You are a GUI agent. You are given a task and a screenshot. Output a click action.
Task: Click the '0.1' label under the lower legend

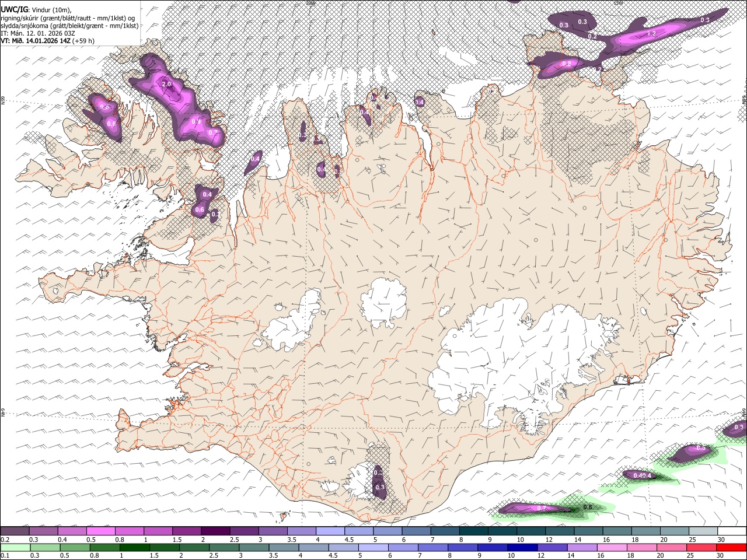[x=5, y=556]
